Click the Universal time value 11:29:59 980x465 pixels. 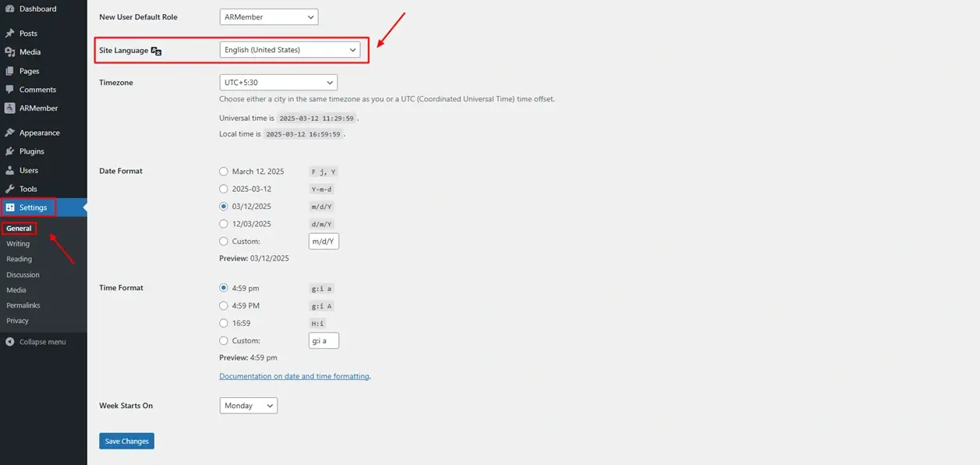coord(317,119)
